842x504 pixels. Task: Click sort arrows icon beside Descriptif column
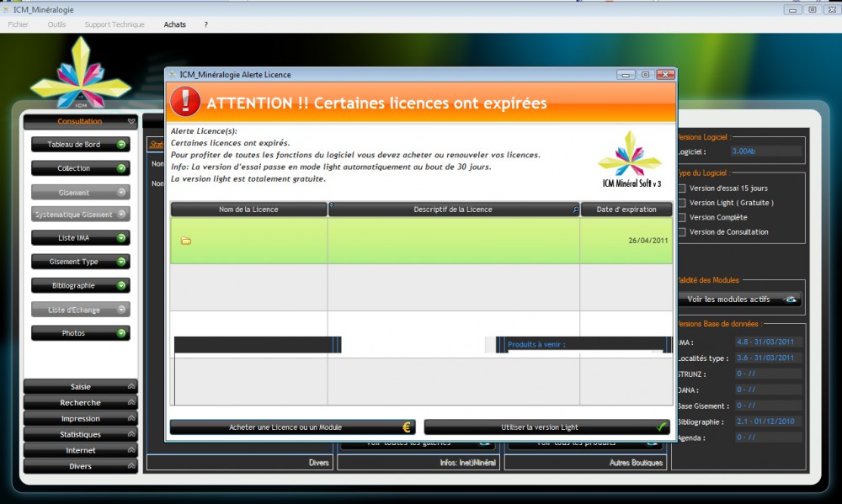(331, 205)
